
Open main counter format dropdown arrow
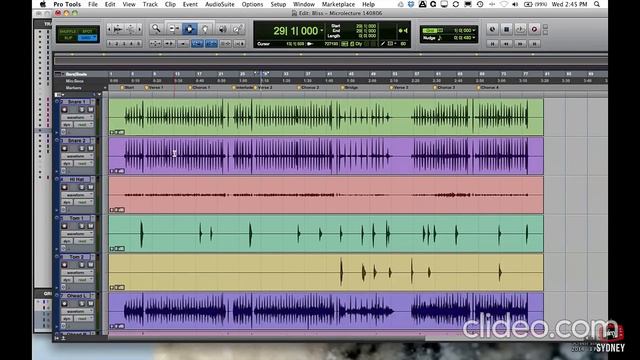[322, 30]
